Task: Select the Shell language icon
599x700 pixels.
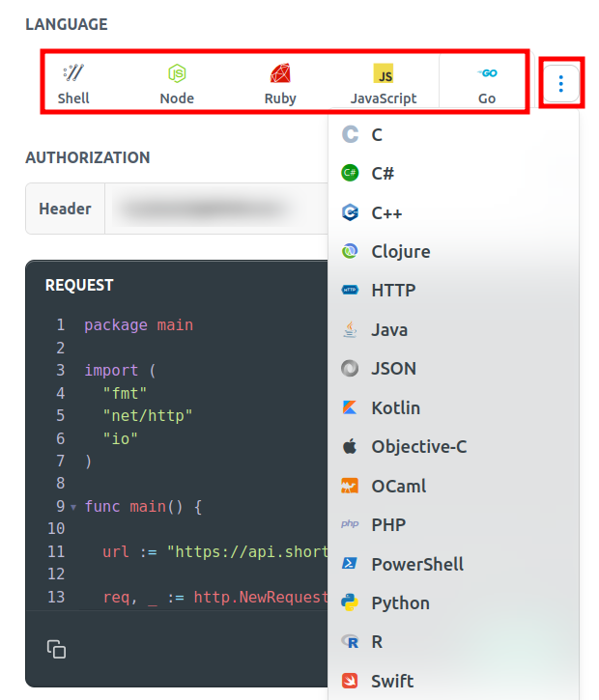Action: point(73,73)
